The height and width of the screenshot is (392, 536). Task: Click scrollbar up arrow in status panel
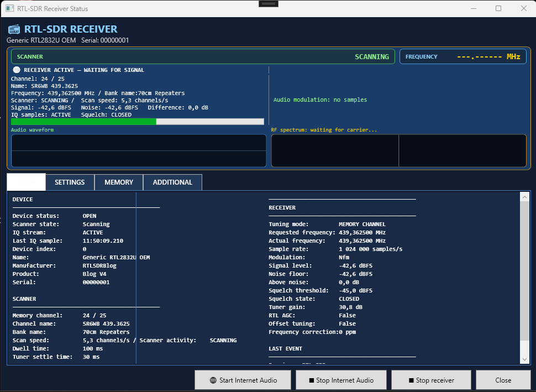[x=525, y=197]
